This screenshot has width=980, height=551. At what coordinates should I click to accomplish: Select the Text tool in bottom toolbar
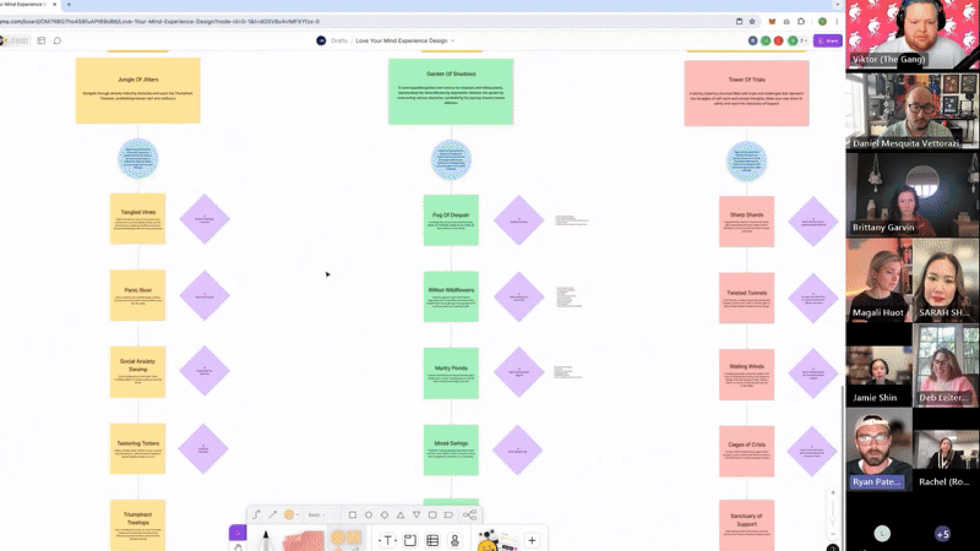click(387, 540)
